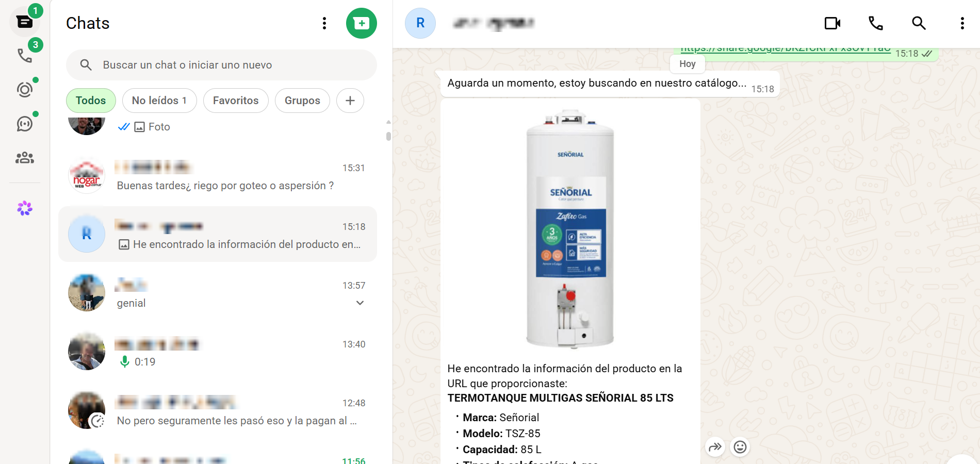980x464 pixels.
Task: Open the chat with 0:19 voice message
Action: click(x=218, y=352)
